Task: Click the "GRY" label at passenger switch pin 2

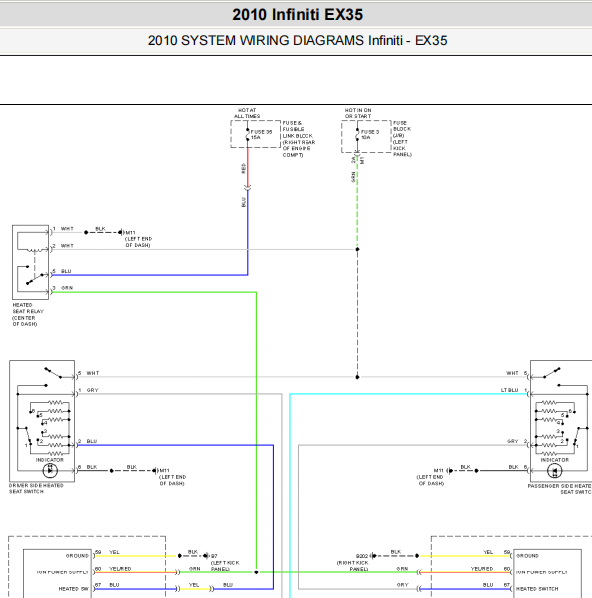Action: pos(512,441)
